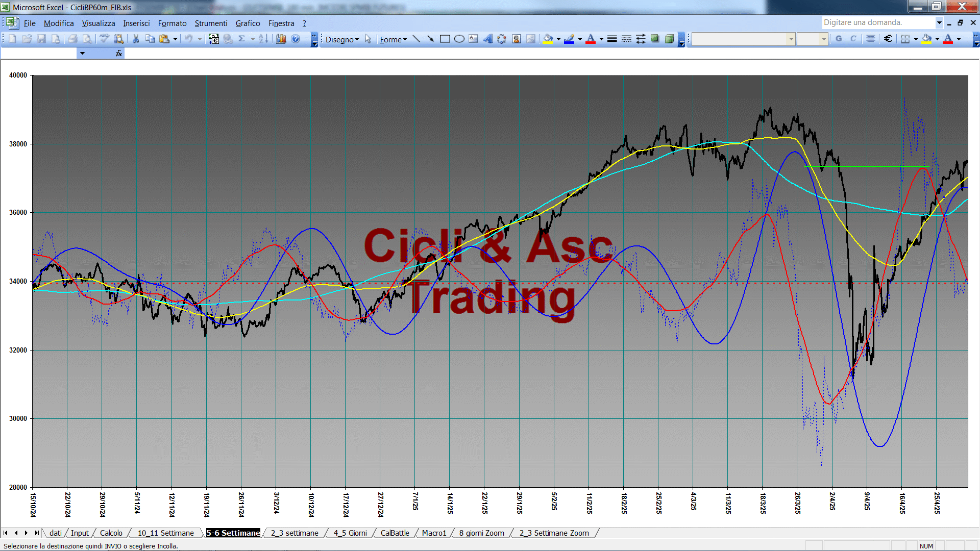Open the Forme AutoShapes dropdown
This screenshot has width=980, height=551.
click(393, 39)
